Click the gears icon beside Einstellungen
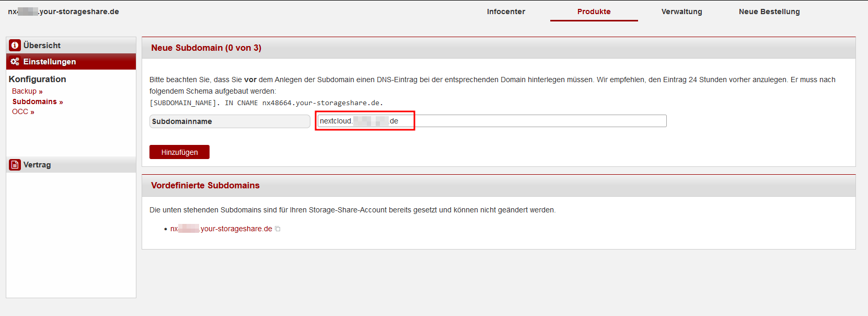 coord(15,62)
